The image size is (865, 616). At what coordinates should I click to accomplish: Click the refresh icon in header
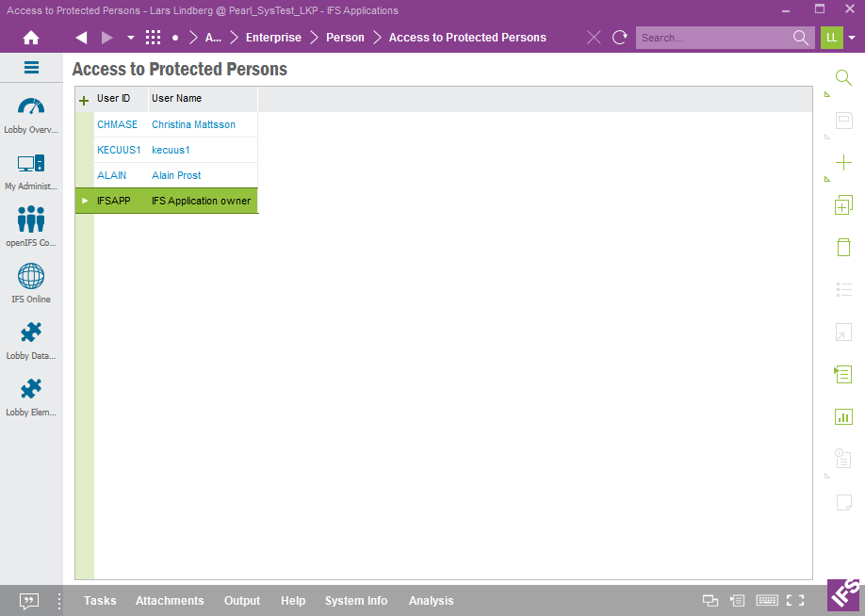tap(620, 38)
